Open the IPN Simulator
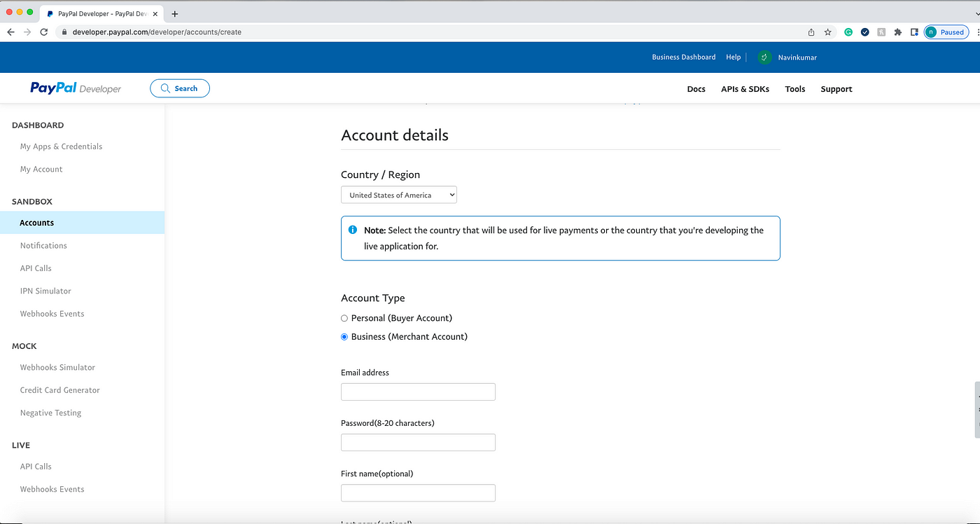Viewport: 980px width, 524px height. [x=45, y=291]
